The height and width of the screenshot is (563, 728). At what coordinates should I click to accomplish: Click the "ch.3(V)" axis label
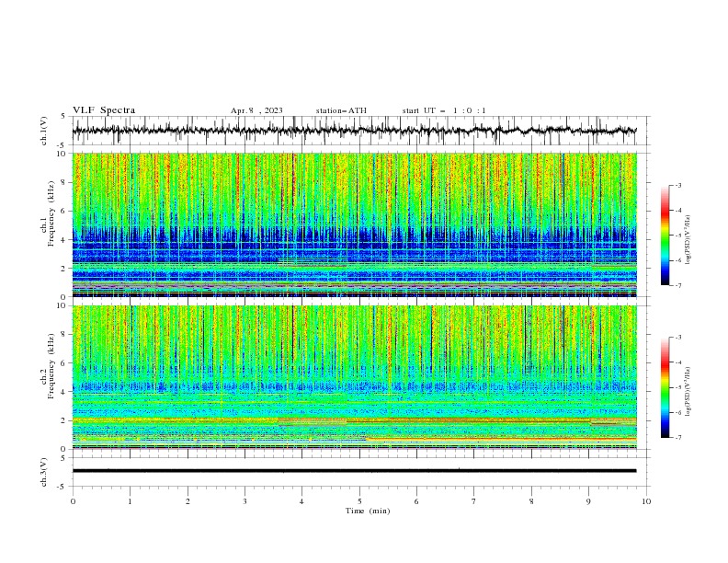44,472
